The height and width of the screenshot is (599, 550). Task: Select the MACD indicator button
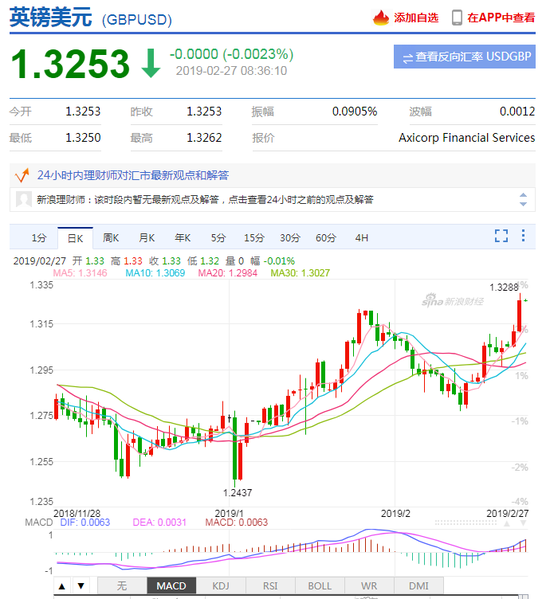pos(171,586)
